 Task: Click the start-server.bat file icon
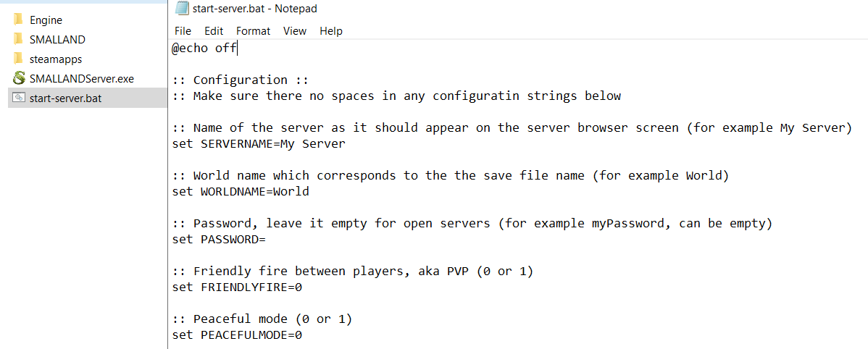[x=19, y=98]
